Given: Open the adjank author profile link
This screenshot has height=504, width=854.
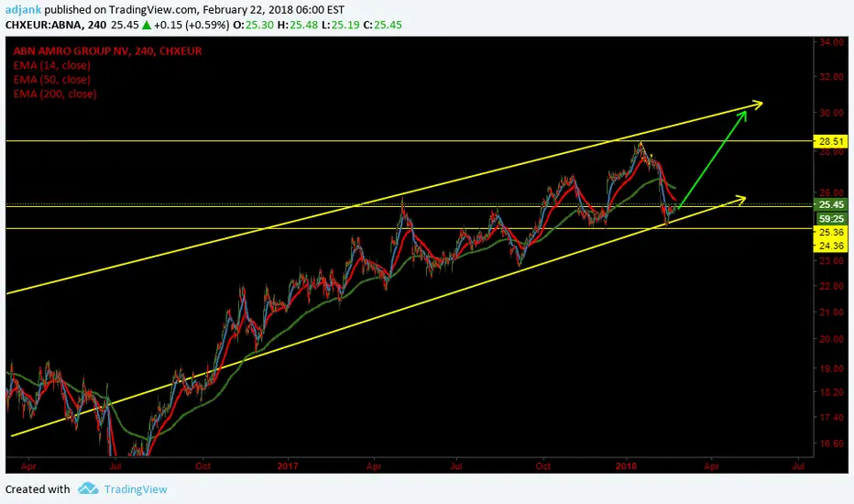Looking at the screenshot, I should click(x=24, y=10).
